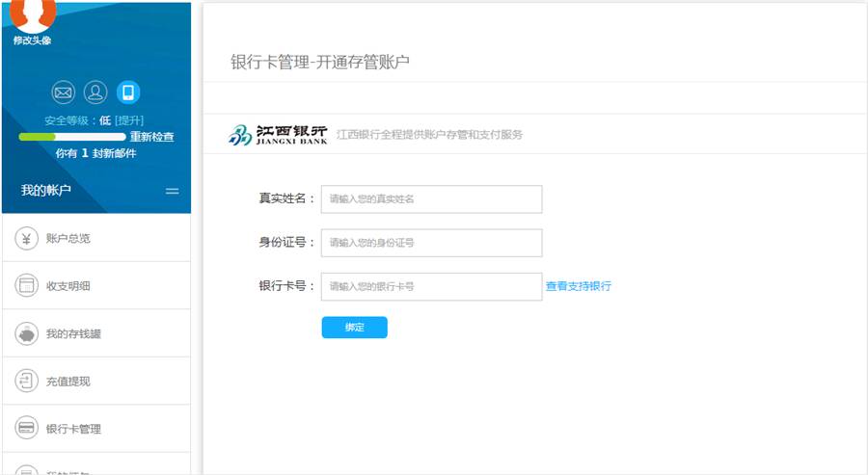Focus the 身份证号 input field
Image resolution: width=868 pixels, height=475 pixels.
click(431, 243)
